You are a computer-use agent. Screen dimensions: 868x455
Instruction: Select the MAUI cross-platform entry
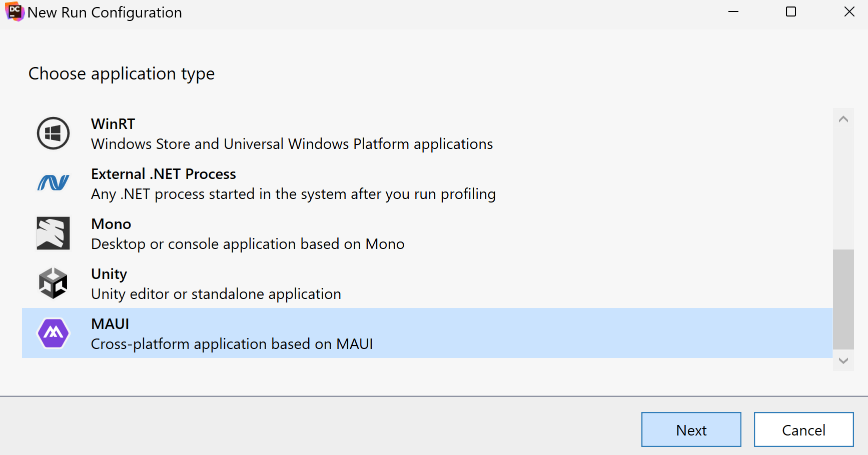232,333
